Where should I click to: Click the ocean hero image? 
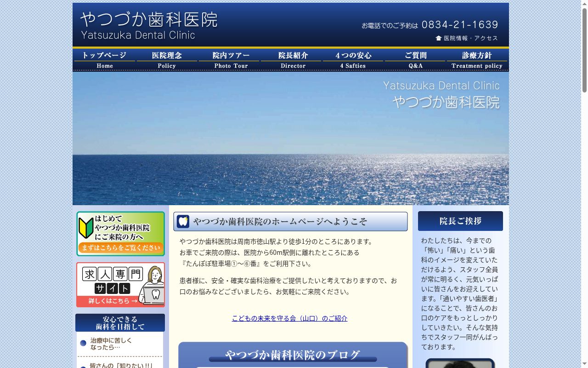point(291,138)
